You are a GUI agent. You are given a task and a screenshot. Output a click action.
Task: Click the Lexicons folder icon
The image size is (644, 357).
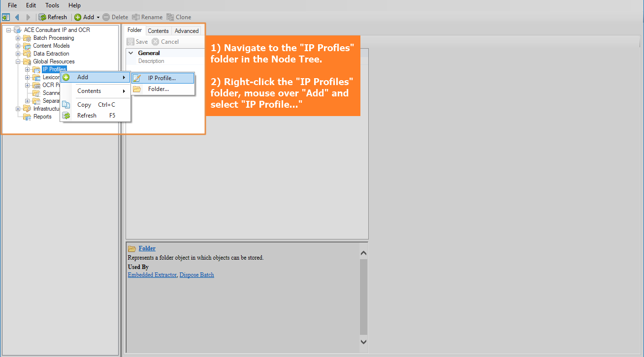(36, 77)
